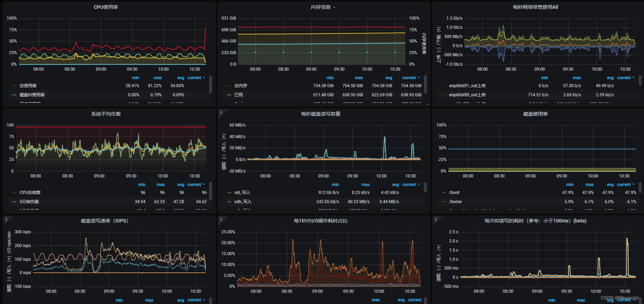Sort CPU使用率 legend by current column

[x=196, y=78]
